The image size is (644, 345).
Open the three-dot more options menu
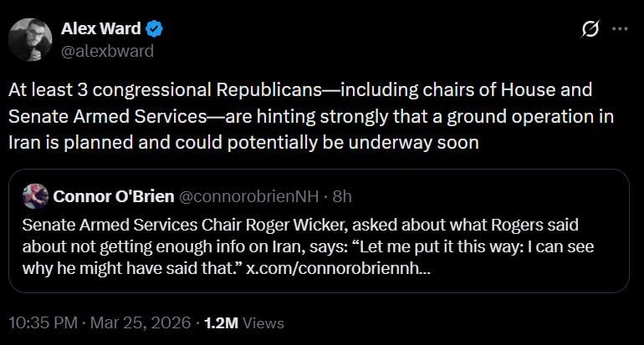[x=620, y=29]
